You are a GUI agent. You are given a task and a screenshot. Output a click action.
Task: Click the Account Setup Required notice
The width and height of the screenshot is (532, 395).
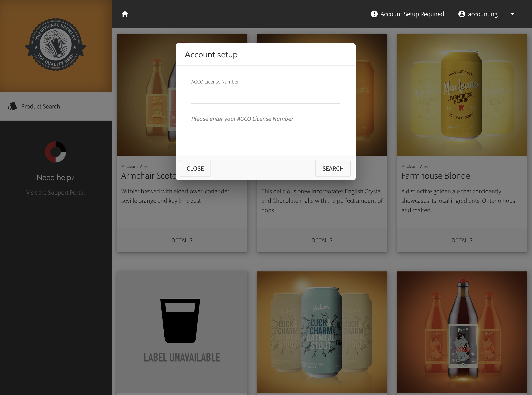coord(412,14)
